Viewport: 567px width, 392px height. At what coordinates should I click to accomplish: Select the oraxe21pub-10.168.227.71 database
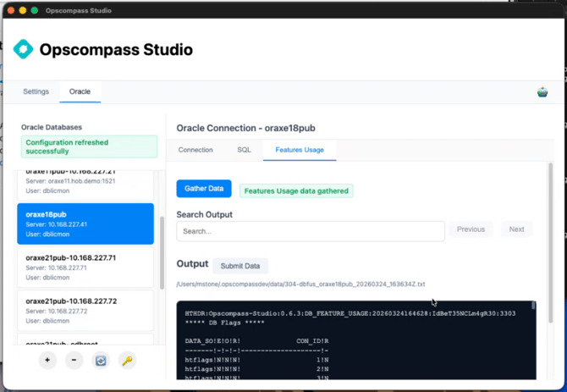(x=85, y=267)
